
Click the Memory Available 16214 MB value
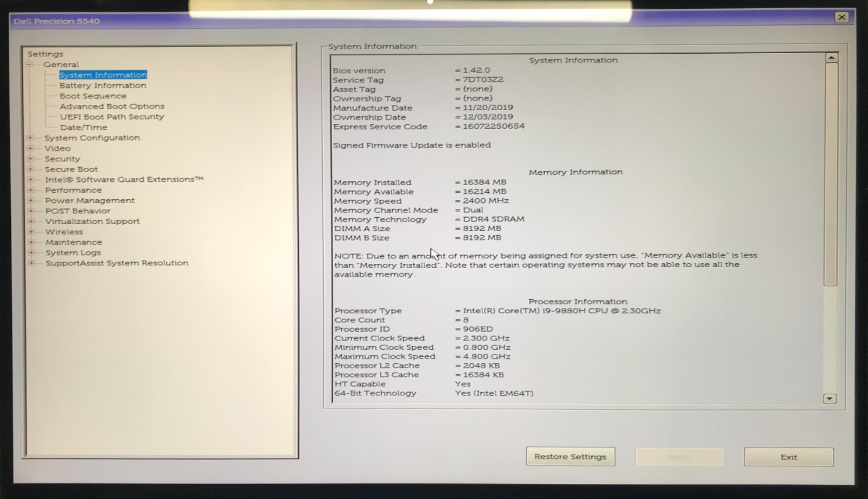tap(484, 191)
